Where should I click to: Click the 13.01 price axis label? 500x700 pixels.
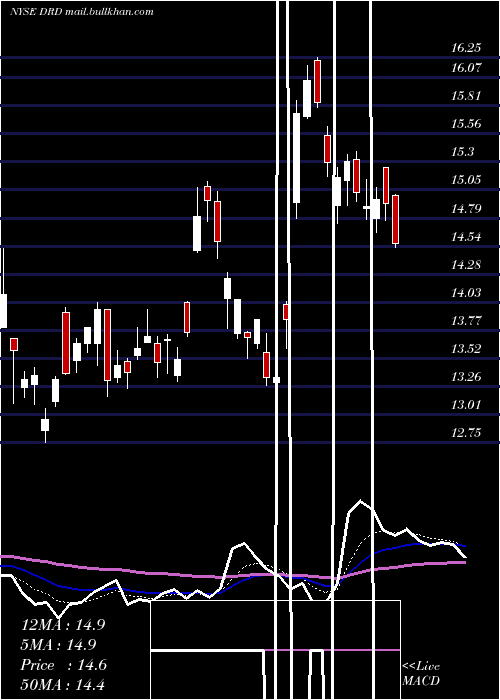coord(466,405)
